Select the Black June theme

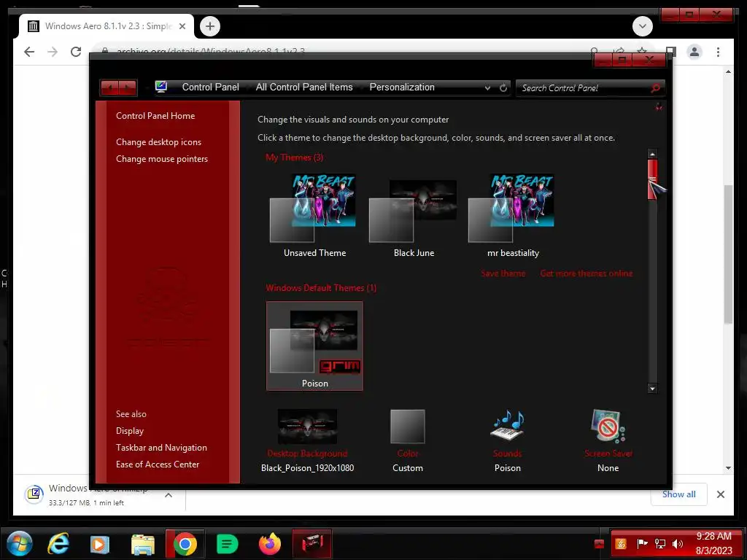(414, 215)
